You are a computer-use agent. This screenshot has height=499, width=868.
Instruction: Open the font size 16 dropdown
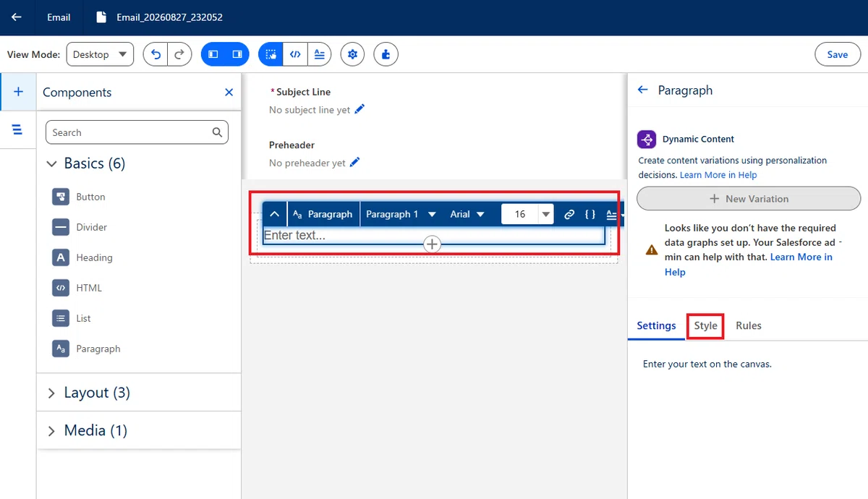(547, 214)
